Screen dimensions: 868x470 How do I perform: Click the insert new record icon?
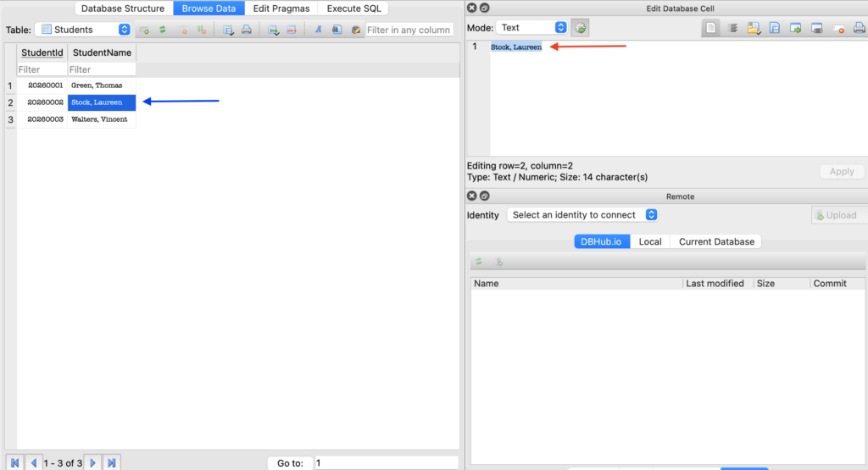273,30
